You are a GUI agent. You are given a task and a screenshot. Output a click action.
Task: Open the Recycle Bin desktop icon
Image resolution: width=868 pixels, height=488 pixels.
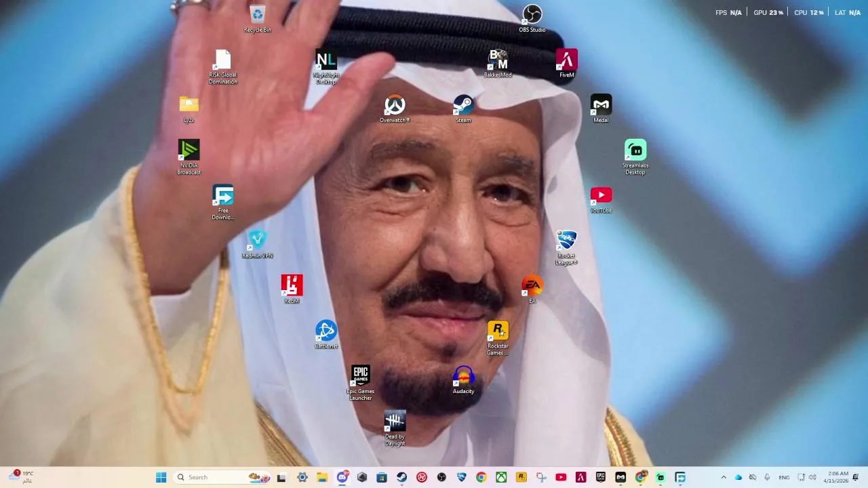pyautogui.click(x=258, y=18)
